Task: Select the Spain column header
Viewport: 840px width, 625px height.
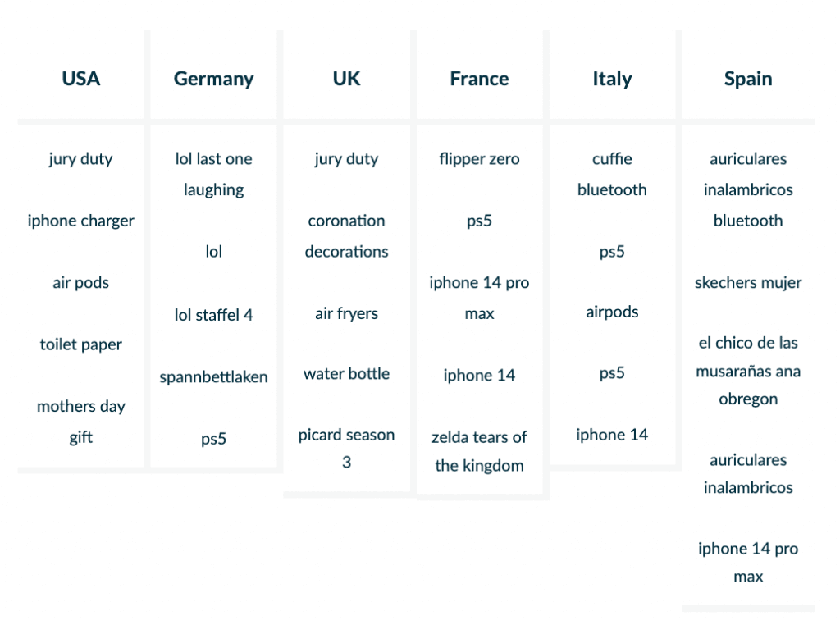Action: pyautogui.click(x=748, y=79)
